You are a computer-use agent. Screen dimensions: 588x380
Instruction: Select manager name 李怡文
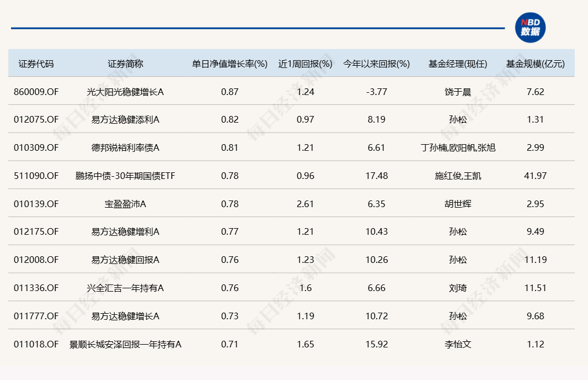(458, 344)
